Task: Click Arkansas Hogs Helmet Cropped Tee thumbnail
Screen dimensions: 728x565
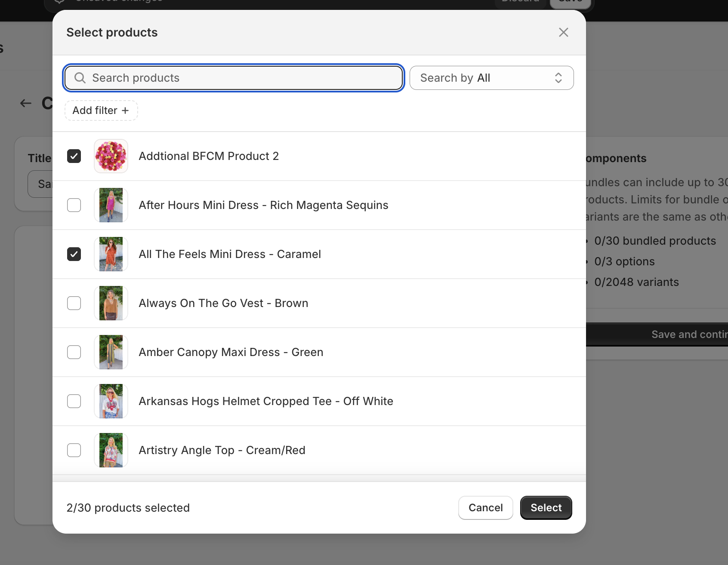Action: 111,401
